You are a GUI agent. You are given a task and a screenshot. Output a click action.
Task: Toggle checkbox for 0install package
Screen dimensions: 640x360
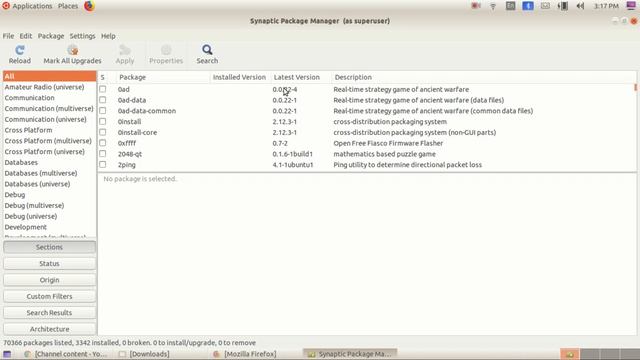[x=102, y=122]
